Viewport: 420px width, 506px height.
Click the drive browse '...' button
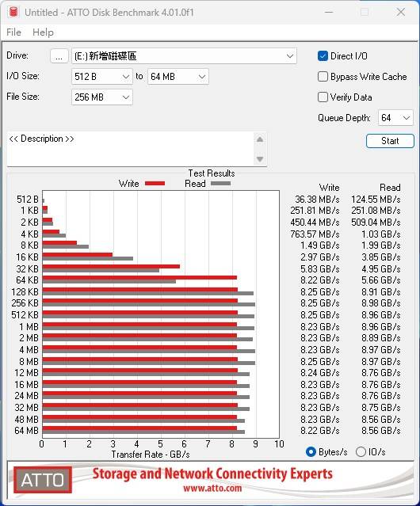(59, 56)
